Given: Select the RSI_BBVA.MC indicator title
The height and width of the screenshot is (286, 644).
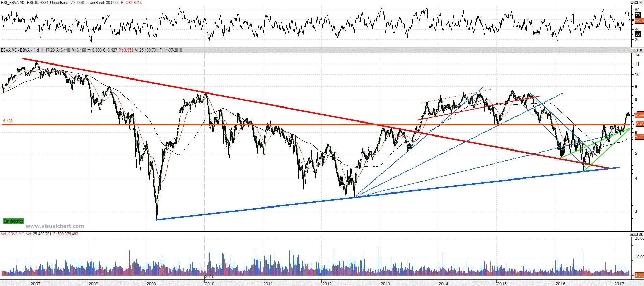Looking at the screenshot, I should pyautogui.click(x=13, y=3).
